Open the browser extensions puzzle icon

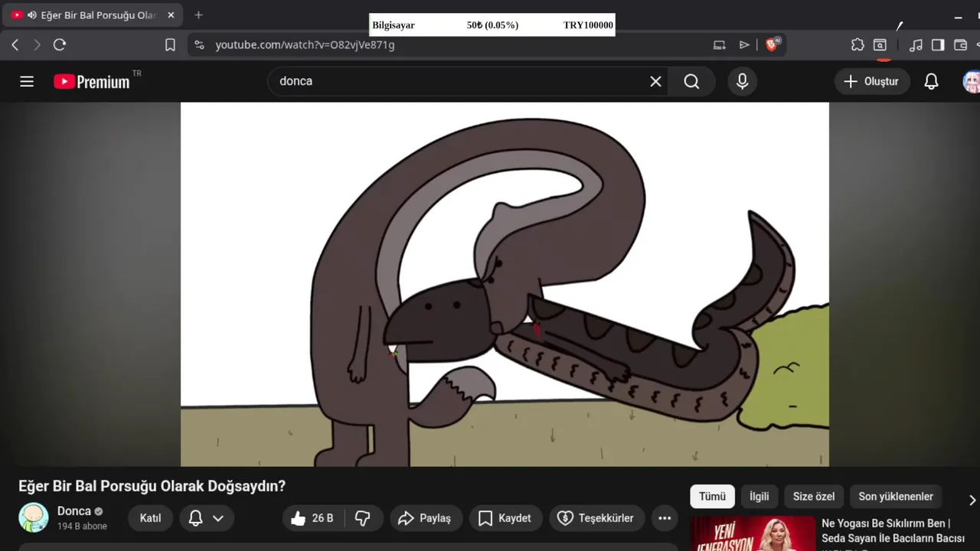point(857,45)
